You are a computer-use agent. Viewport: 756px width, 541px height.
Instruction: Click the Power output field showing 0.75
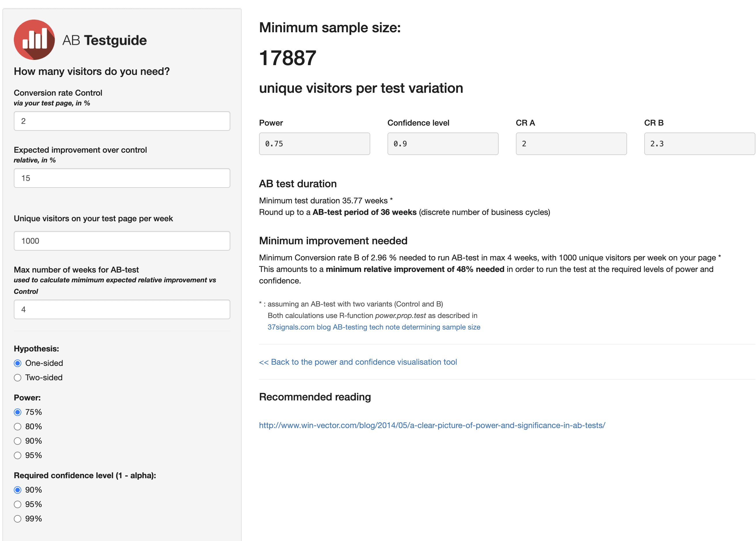pos(314,143)
